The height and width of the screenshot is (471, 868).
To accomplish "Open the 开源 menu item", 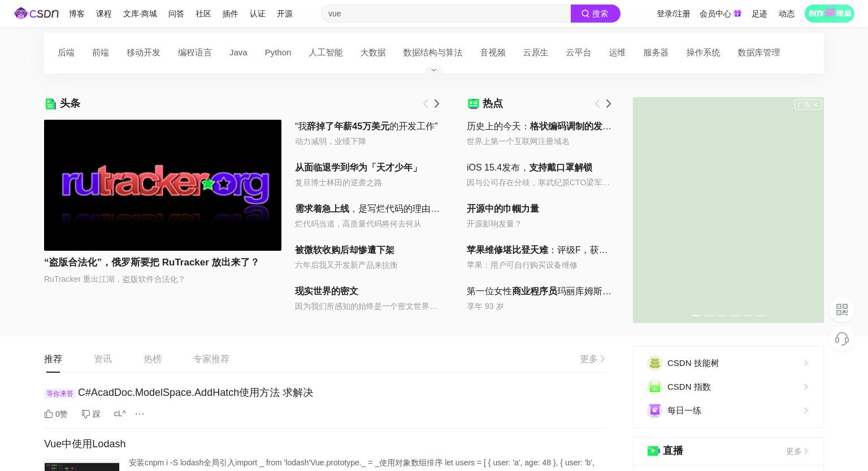I will (x=285, y=14).
